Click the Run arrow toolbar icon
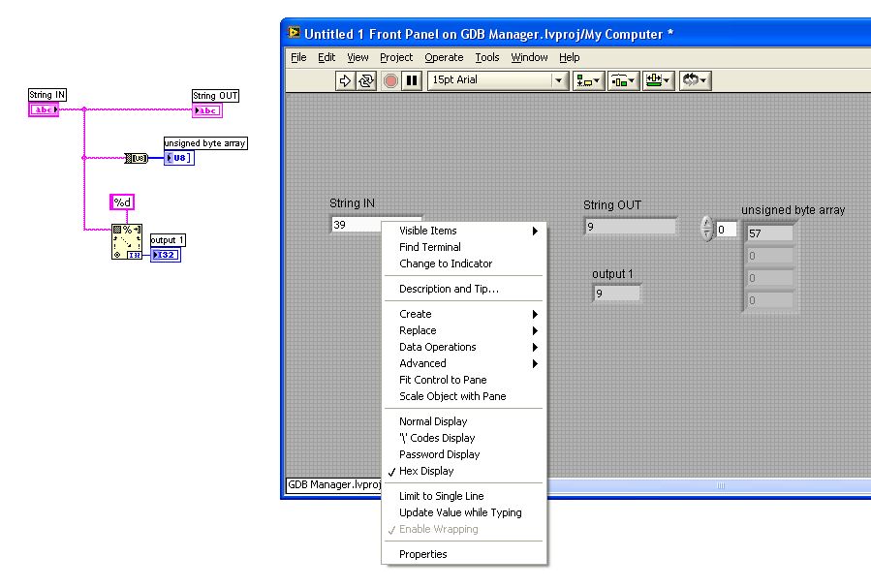 point(345,80)
